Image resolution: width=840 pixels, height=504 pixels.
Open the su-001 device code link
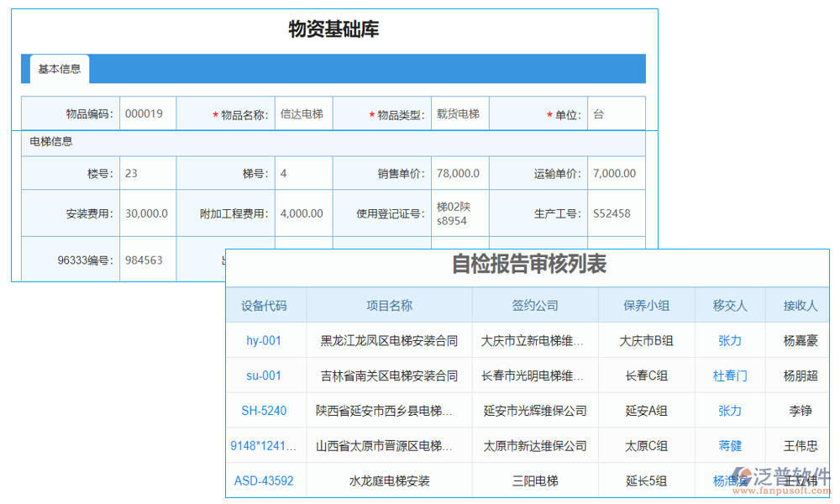click(x=265, y=375)
